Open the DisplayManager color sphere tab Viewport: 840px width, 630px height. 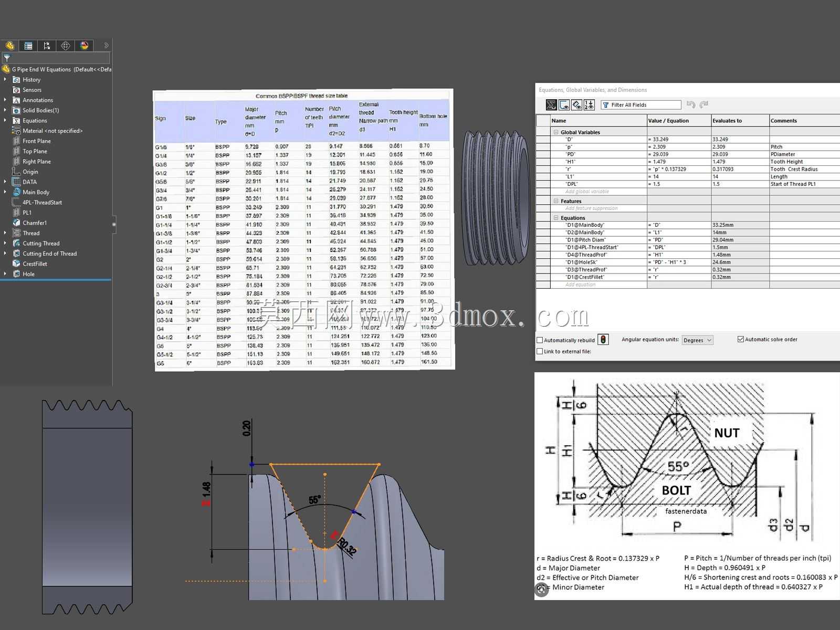click(x=85, y=46)
